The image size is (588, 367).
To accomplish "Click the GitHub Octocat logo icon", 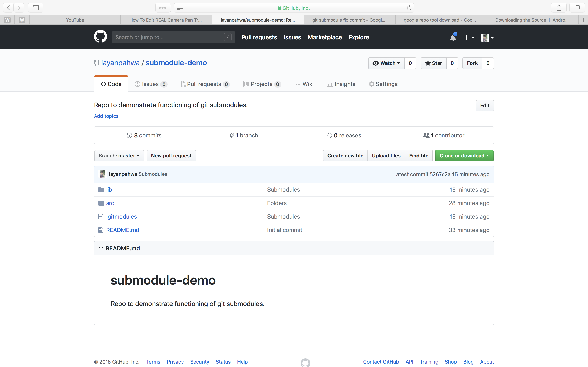I will coord(100,37).
